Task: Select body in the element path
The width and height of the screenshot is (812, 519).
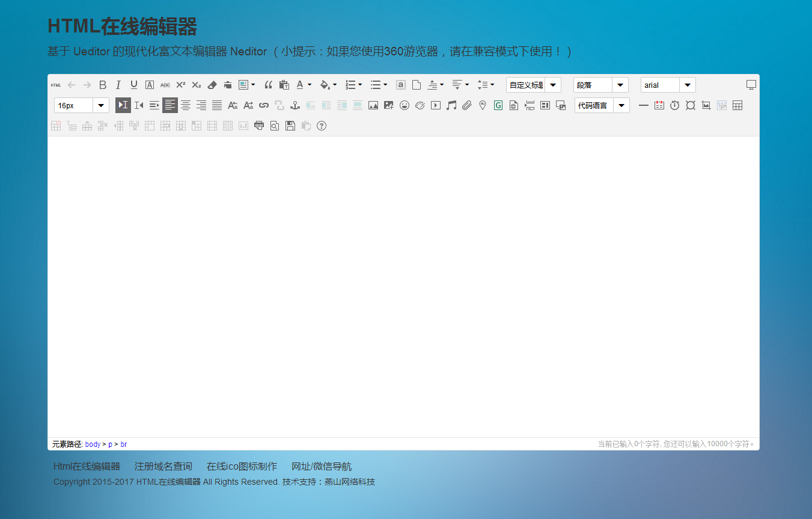Action: (x=93, y=444)
